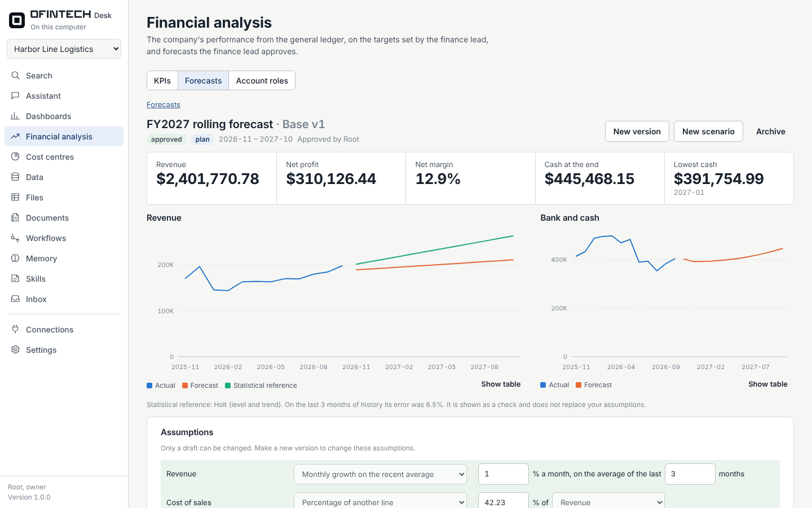
Task: Click the 'plan' badge
Action: click(202, 139)
